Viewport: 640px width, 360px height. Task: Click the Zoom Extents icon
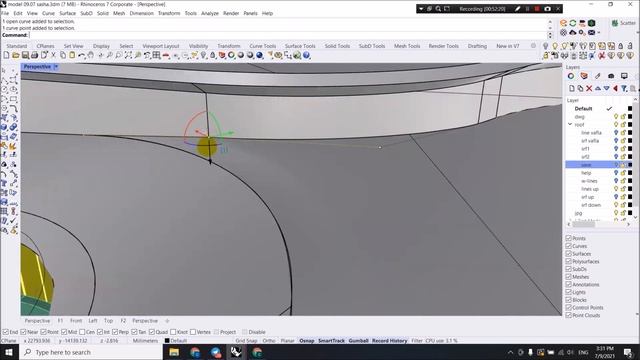(128, 55)
